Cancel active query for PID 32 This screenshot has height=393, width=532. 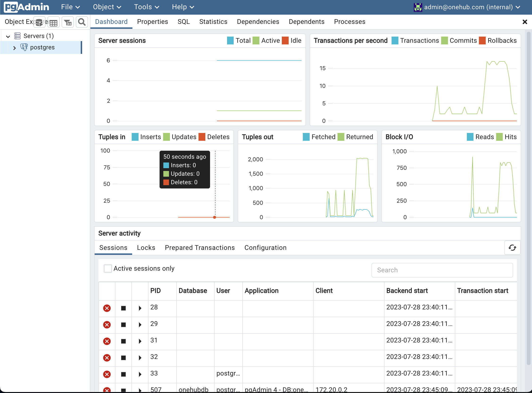click(123, 358)
